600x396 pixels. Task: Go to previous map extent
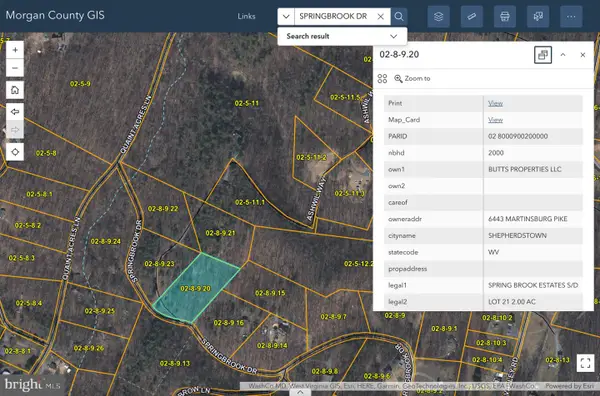15,112
